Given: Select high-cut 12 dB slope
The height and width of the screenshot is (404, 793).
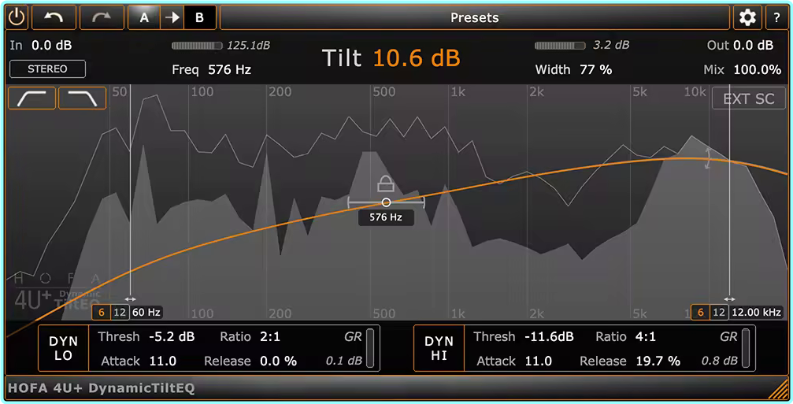Looking at the screenshot, I should pos(719,312).
